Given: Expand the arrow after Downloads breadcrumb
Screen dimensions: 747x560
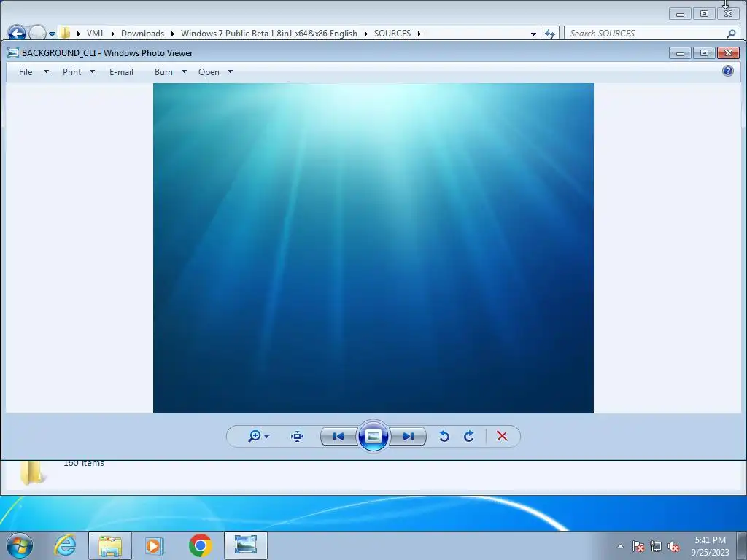Looking at the screenshot, I should click(x=172, y=34).
